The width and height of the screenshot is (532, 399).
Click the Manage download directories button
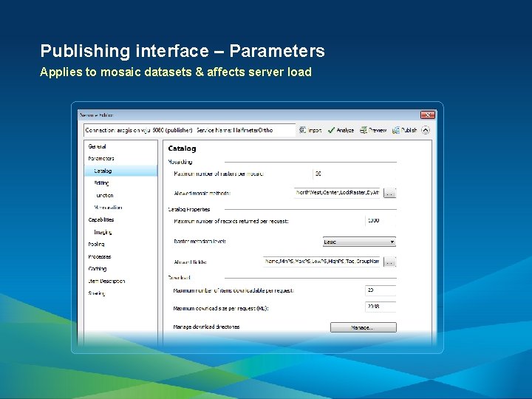click(x=363, y=327)
